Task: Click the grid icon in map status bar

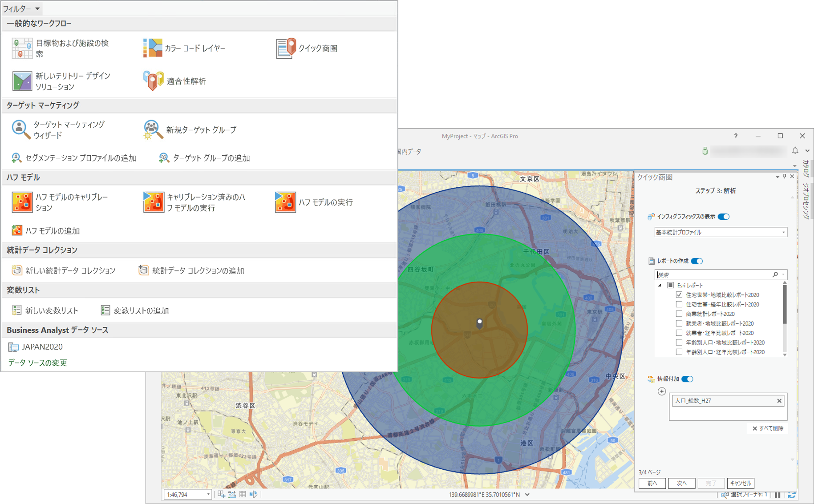Action: point(243,494)
